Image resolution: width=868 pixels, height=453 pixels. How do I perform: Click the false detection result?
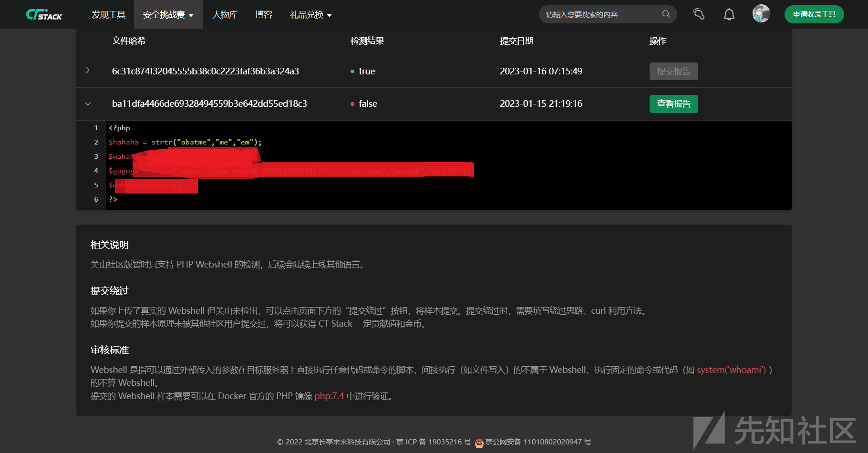[x=368, y=103]
